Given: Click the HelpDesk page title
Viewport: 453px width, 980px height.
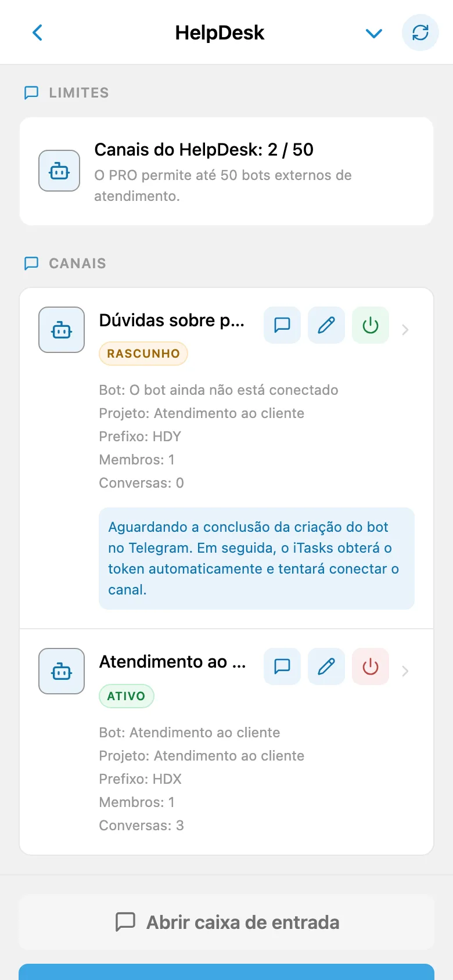Looking at the screenshot, I should [x=220, y=33].
